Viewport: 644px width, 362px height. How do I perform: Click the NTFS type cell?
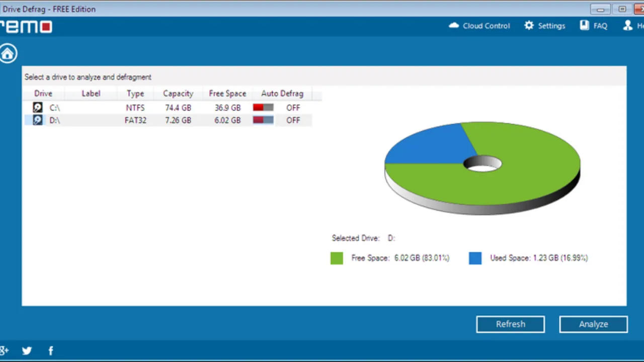pyautogui.click(x=135, y=108)
